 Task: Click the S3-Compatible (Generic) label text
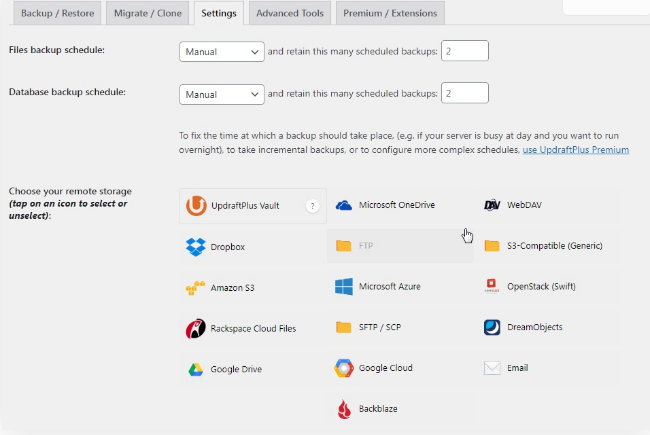555,246
